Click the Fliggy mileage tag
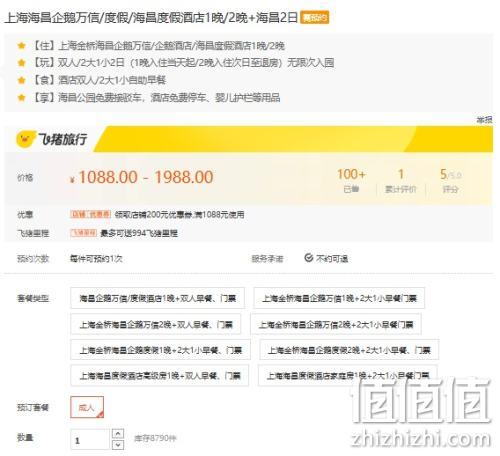The height and width of the screenshot is (456, 500). pos(83,233)
